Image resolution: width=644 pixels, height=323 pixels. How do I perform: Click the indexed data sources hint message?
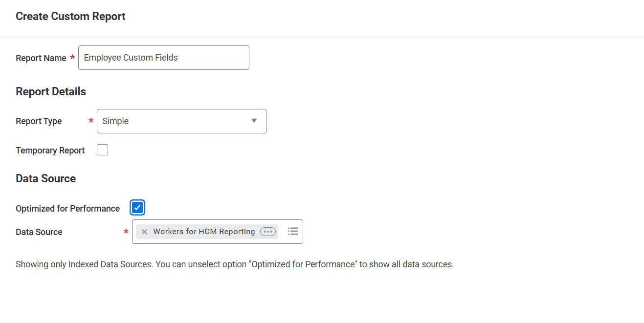click(x=235, y=264)
